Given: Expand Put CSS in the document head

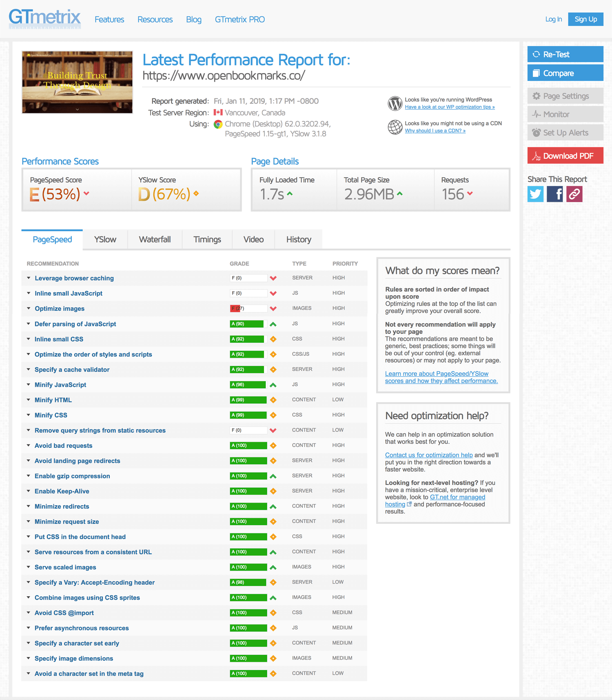Looking at the screenshot, I should 80,537.
